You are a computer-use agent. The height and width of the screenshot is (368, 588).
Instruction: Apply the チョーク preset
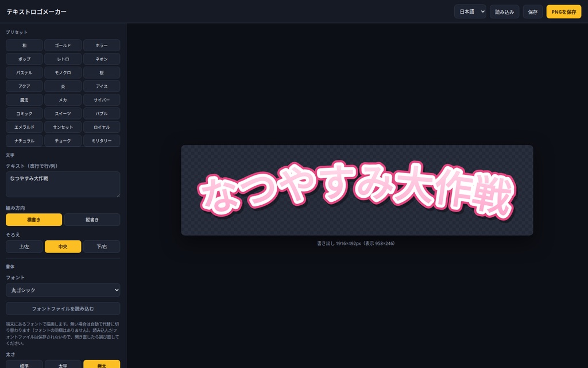[63, 141]
